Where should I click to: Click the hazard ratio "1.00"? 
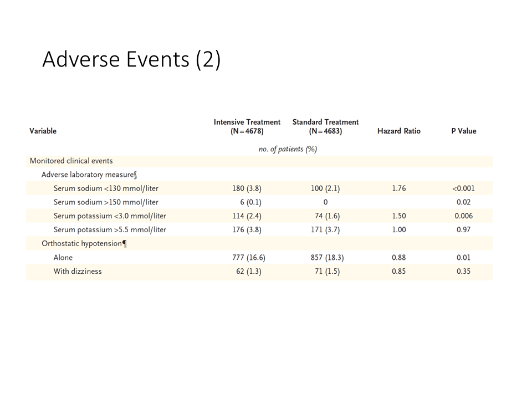[398, 229]
